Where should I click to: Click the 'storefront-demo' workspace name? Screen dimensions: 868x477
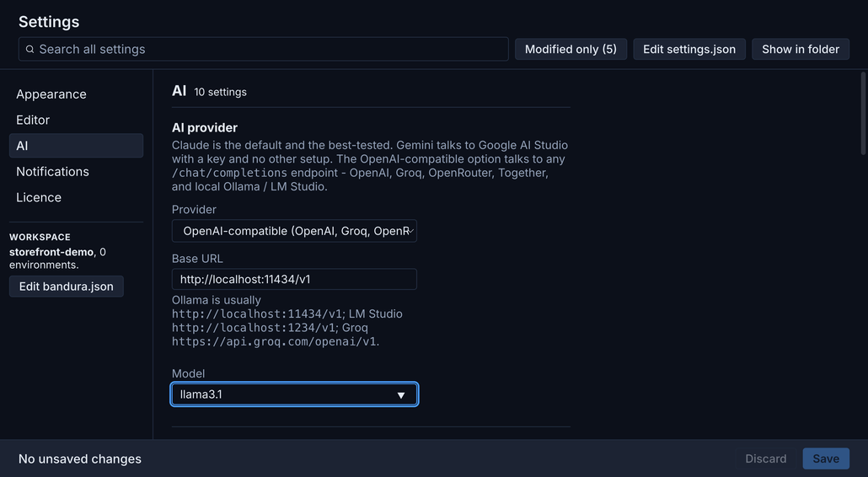tap(51, 252)
